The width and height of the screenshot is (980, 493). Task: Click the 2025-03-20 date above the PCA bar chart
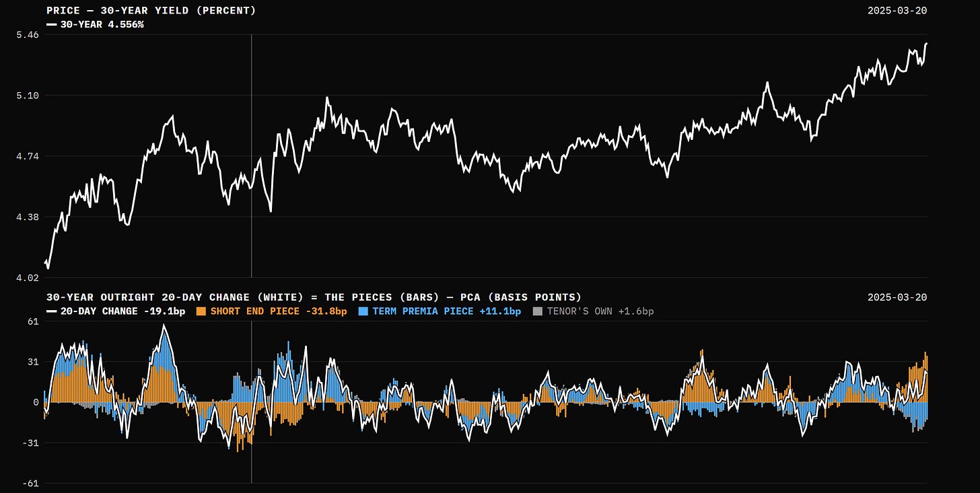(x=897, y=297)
